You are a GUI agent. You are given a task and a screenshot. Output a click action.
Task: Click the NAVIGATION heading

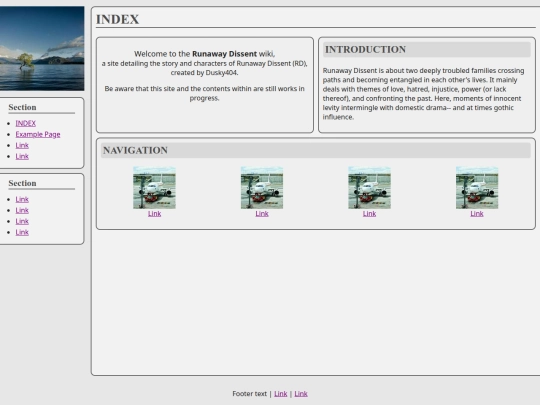pos(135,150)
